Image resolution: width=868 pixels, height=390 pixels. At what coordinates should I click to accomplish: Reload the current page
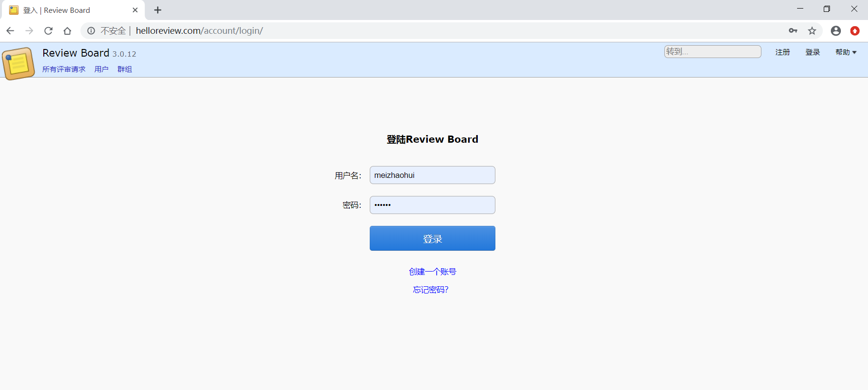click(x=49, y=31)
